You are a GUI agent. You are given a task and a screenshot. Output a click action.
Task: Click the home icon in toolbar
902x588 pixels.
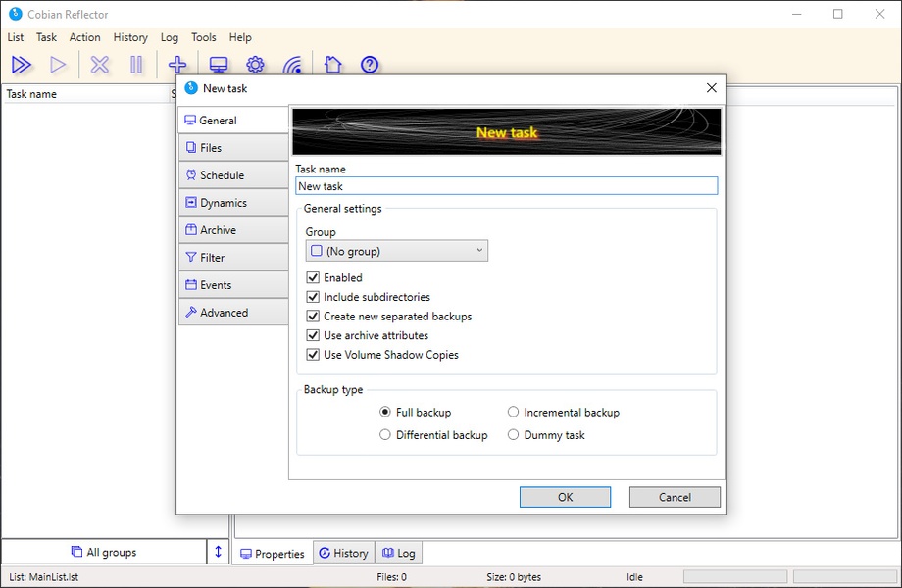coord(332,65)
